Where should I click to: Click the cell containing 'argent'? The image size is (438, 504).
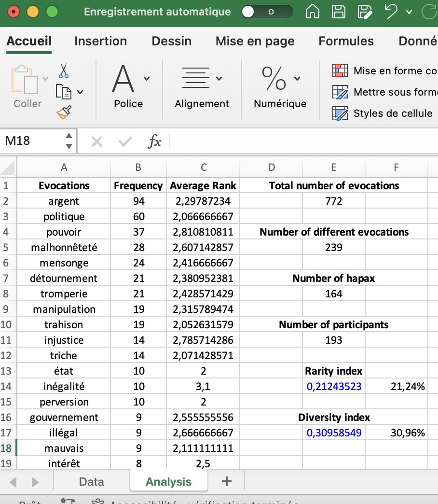[64, 201]
